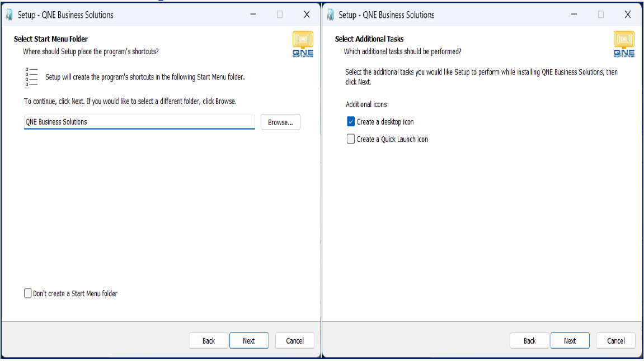Open Browse to choose another folder

[x=280, y=122]
